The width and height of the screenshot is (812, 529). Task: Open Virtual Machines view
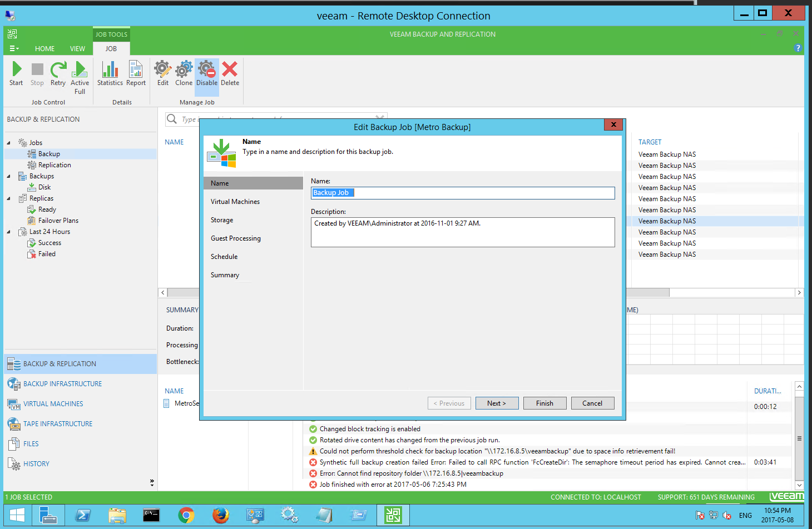tap(53, 404)
